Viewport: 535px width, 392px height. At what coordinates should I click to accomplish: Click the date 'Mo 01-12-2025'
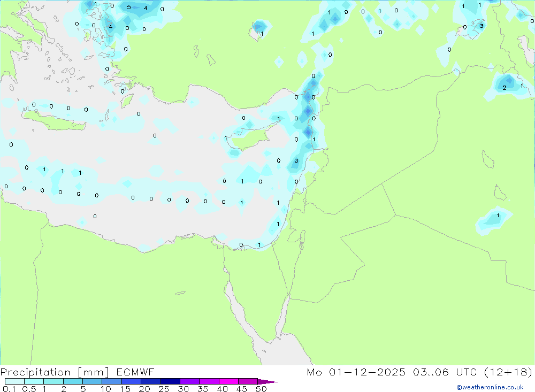click(x=356, y=372)
